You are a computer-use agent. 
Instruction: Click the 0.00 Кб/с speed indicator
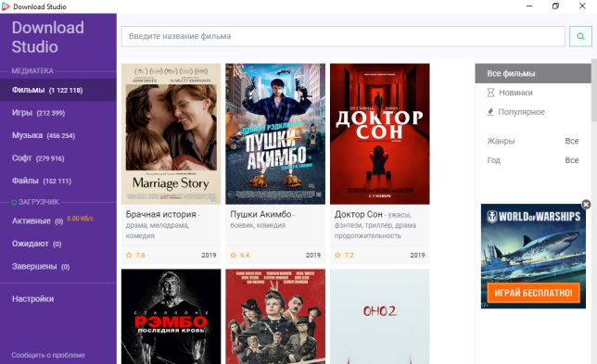(x=81, y=219)
